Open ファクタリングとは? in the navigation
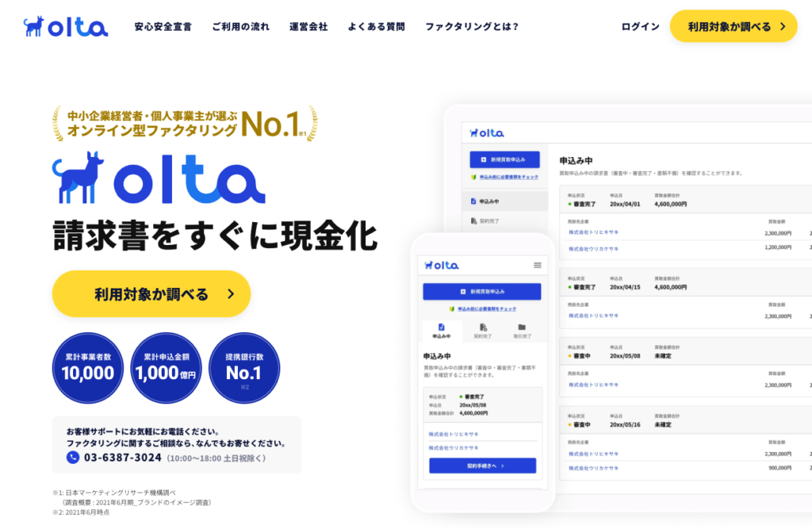812x529 pixels. (x=472, y=26)
